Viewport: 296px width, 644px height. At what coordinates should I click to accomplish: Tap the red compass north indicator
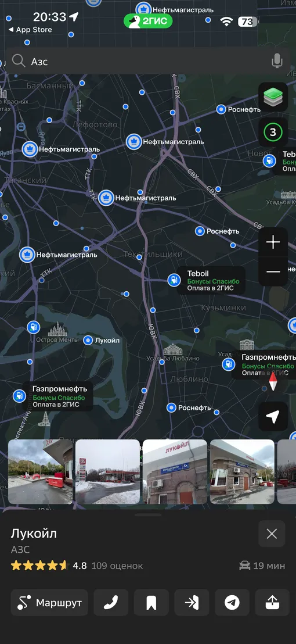click(x=273, y=382)
